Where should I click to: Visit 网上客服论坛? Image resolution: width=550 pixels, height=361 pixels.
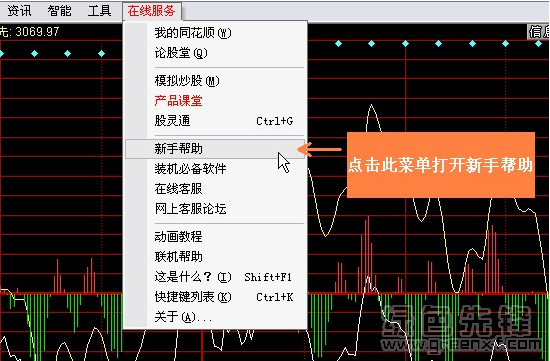click(215, 209)
